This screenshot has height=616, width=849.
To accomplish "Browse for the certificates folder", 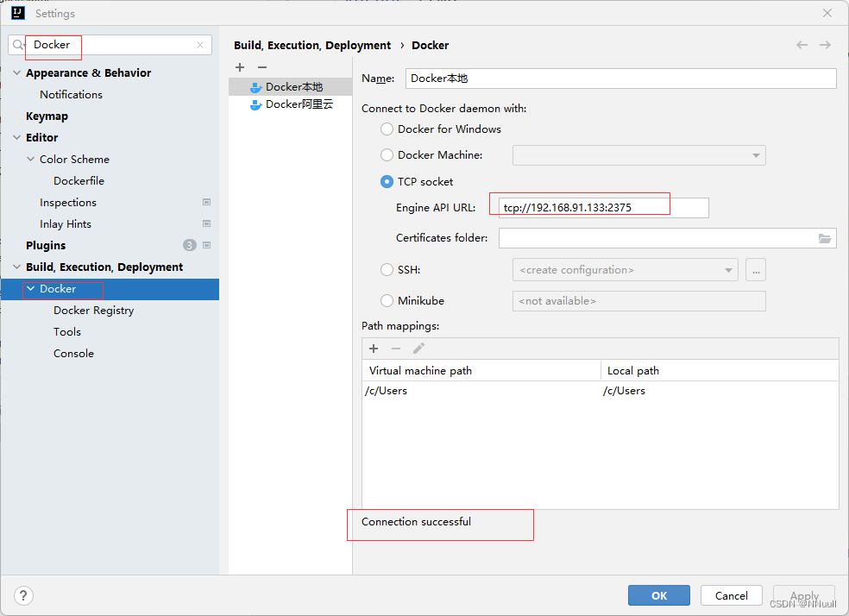I will (x=825, y=238).
